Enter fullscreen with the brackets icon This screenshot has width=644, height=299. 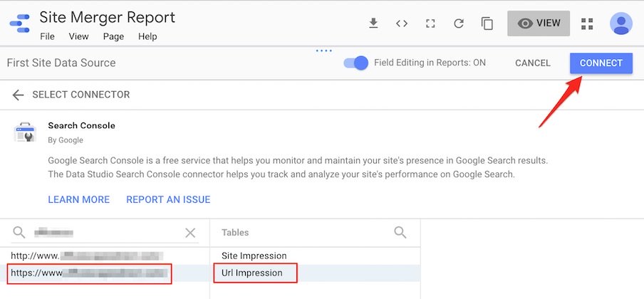[x=430, y=23]
